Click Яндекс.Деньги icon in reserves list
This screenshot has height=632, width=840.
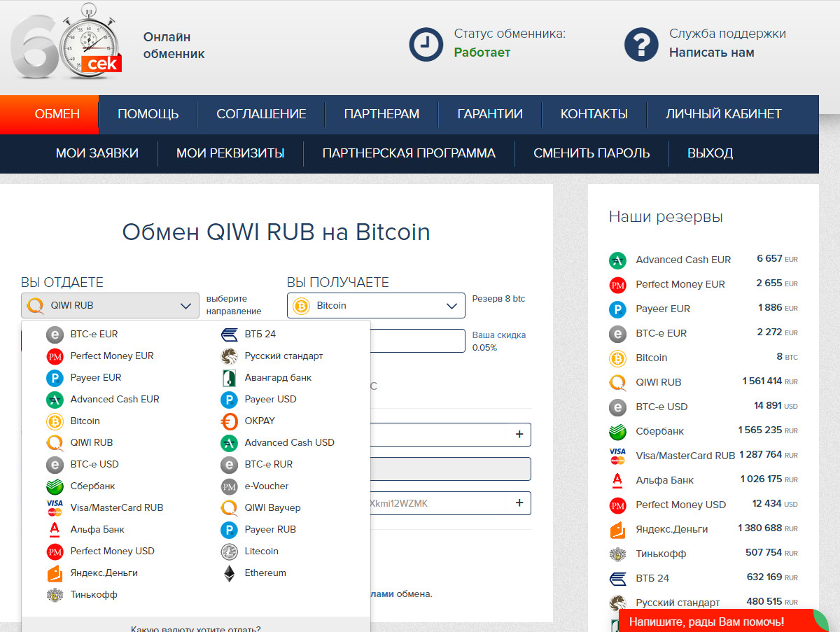coord(617,529)
